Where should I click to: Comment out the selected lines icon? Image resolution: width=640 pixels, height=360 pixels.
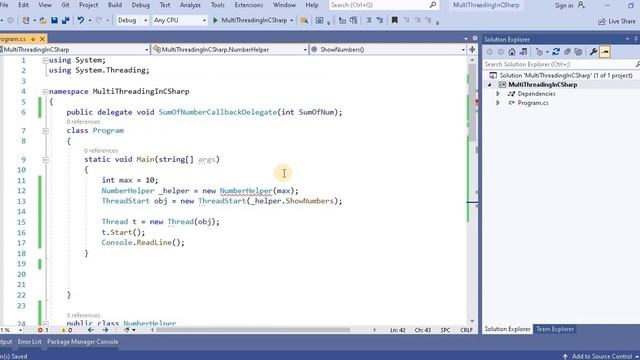pyautogui.click(x=369, y=20)
